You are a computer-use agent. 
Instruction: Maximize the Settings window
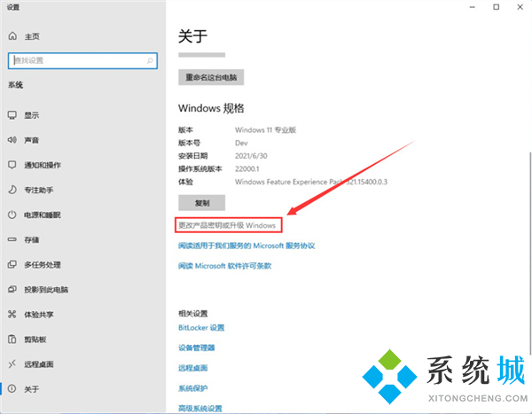click(x=496, y=7)
